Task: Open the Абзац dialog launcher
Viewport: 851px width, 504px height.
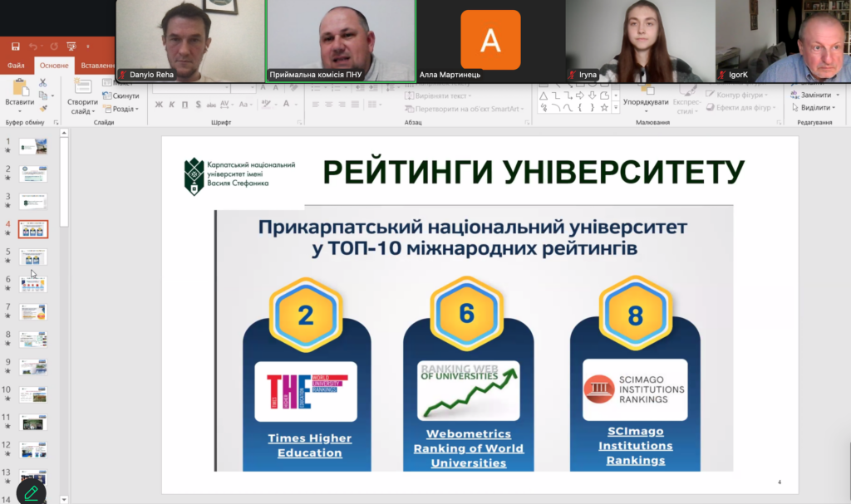Action: [x=527, y=123]
